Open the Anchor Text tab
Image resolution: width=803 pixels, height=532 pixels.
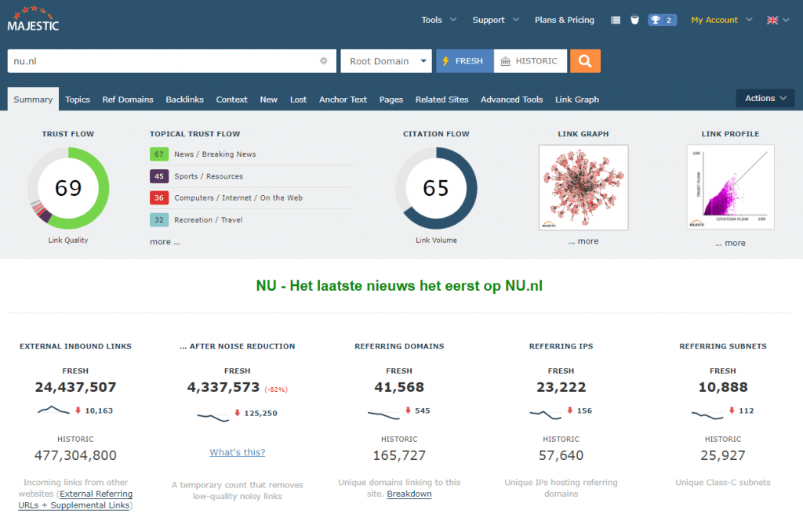pos(343,100)
